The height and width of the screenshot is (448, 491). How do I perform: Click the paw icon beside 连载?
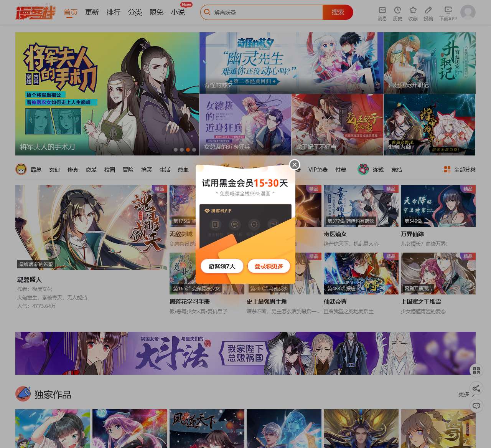363,169
